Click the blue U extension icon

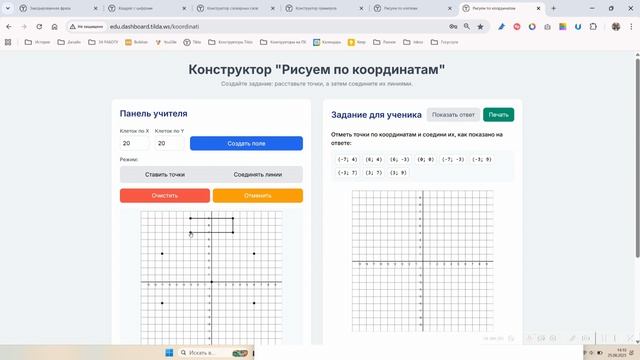(x=578, y=27)
